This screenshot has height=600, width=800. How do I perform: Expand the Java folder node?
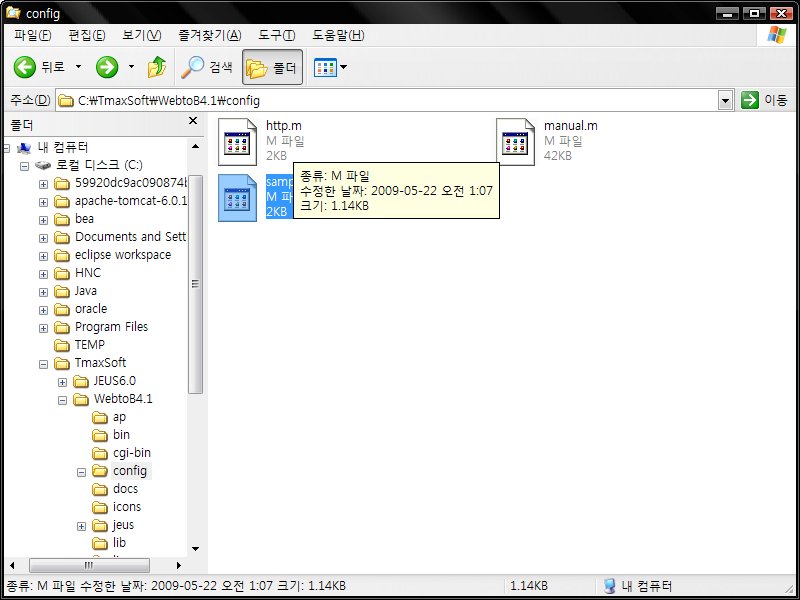pyautogui.click(x=43, y=292)
